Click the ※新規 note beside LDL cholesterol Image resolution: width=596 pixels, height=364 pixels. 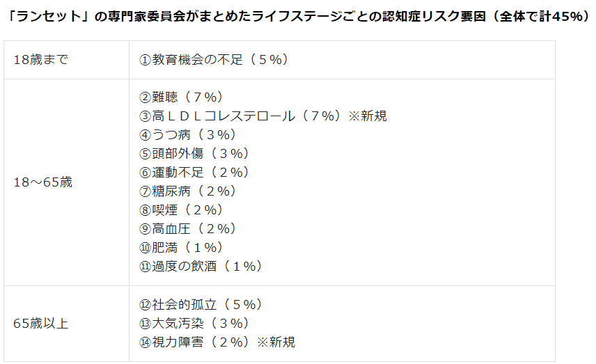point(368,116)
